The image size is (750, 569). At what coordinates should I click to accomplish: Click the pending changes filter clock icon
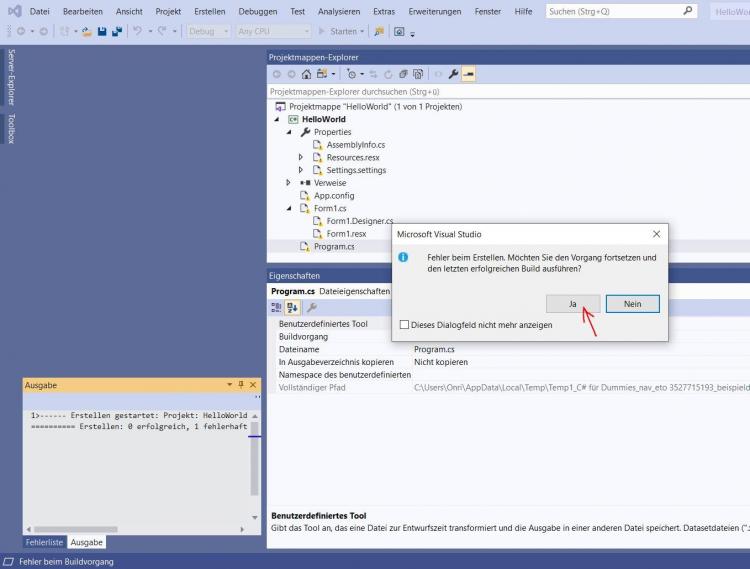pos(352,74)
